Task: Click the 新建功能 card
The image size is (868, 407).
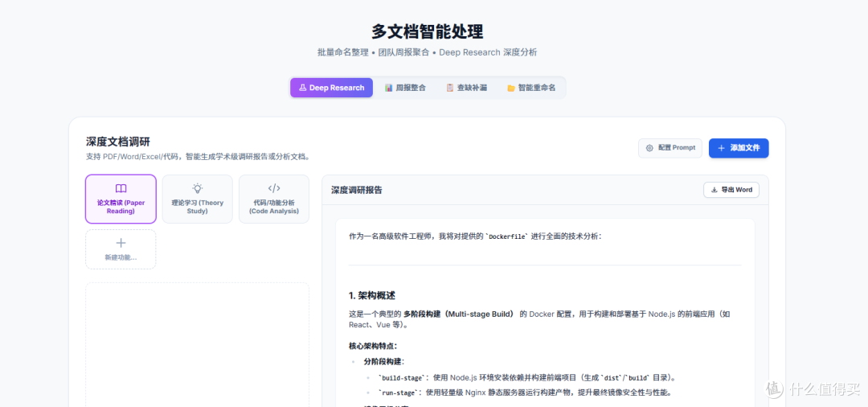Action: pos(121,249)
